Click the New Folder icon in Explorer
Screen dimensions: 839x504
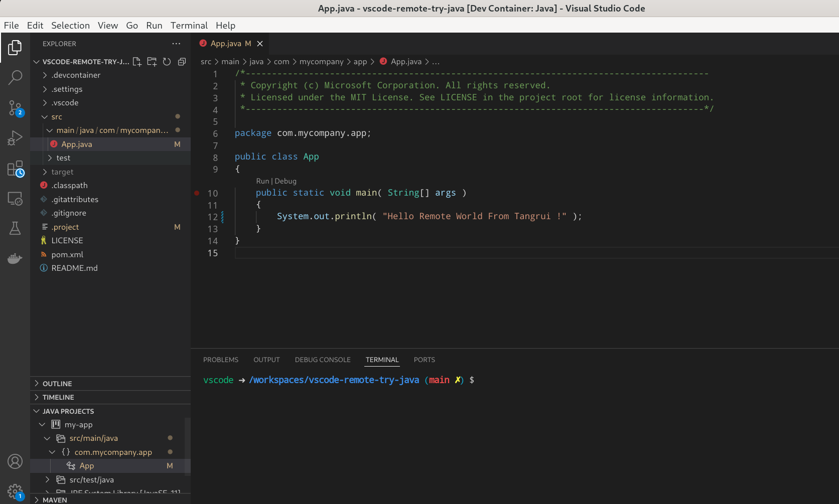(x=152, y=62)
